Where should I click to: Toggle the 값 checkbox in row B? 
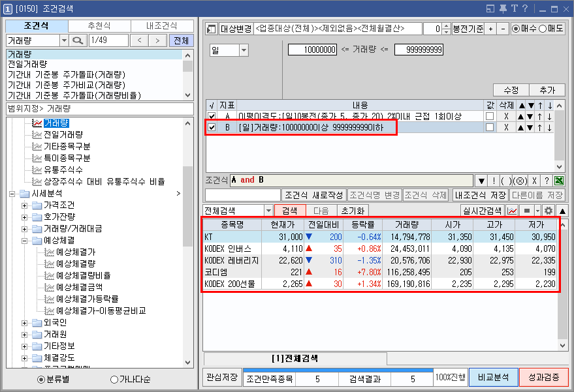point(490,127)
